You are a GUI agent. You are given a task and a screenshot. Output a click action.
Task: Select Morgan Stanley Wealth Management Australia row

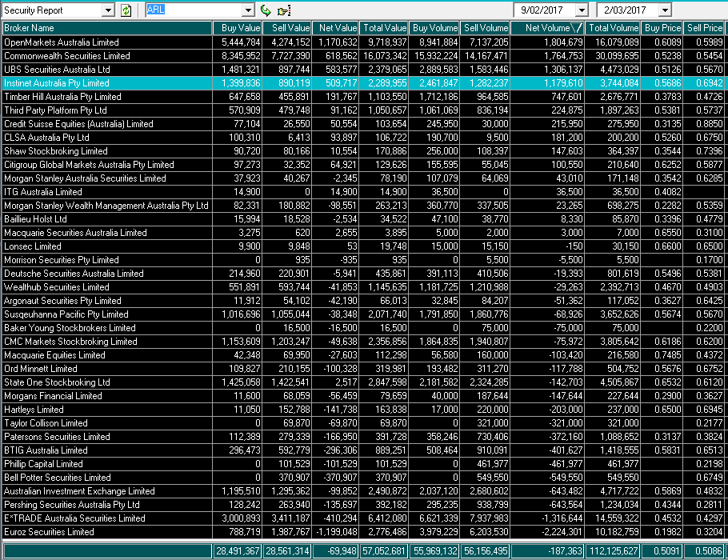pos(363,206)
